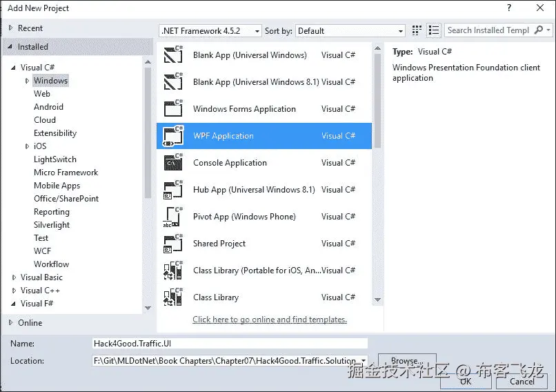Switch to small icons list view
The image size is (556, 392).
tap(434, 30)
